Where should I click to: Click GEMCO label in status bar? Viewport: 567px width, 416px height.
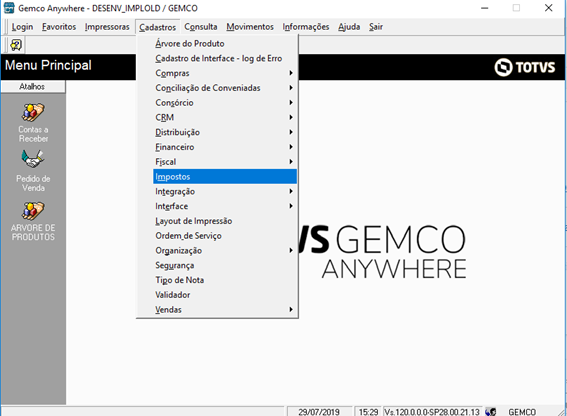point(522,412)
